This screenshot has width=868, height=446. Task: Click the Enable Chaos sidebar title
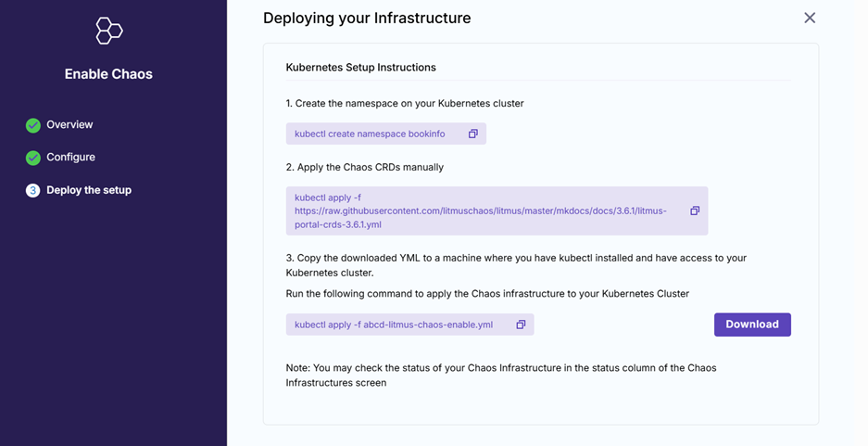[x=108, y=74]
